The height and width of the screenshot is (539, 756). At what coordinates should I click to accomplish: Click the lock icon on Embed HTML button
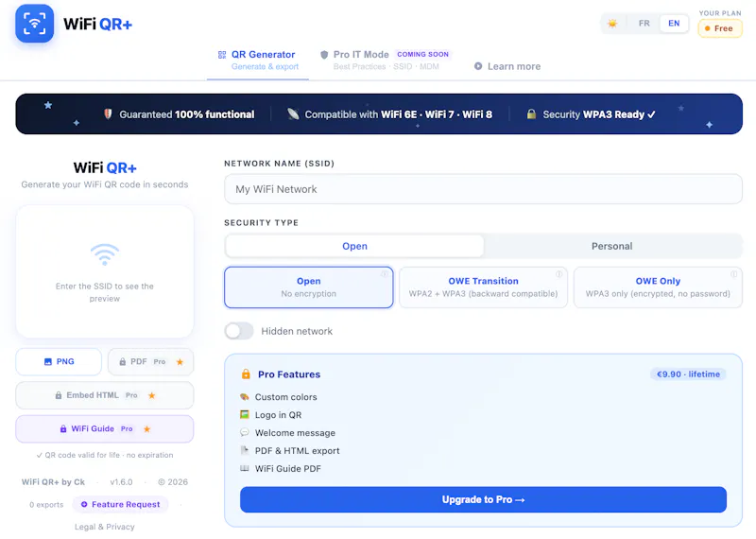pyautogui.click(x=59, y=395)
